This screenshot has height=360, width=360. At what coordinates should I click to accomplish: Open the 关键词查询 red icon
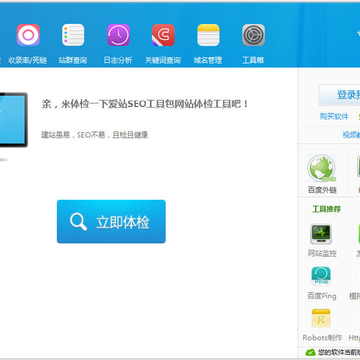point(163,35)
